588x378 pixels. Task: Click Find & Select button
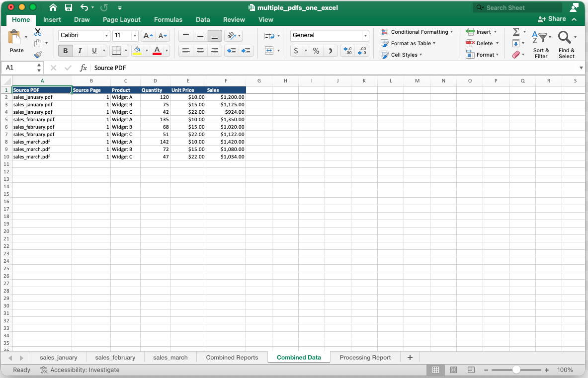click(x=566, y=45)
